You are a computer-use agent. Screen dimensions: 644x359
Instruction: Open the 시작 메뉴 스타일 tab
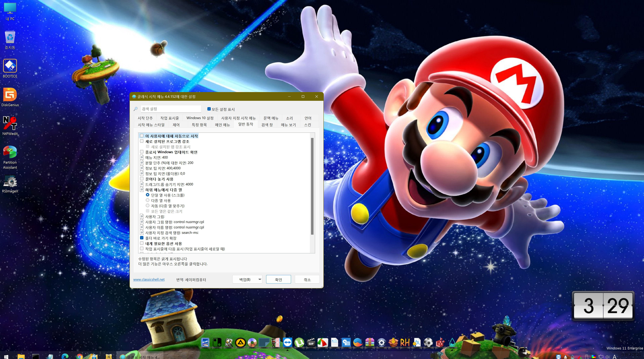click(151, 125)
